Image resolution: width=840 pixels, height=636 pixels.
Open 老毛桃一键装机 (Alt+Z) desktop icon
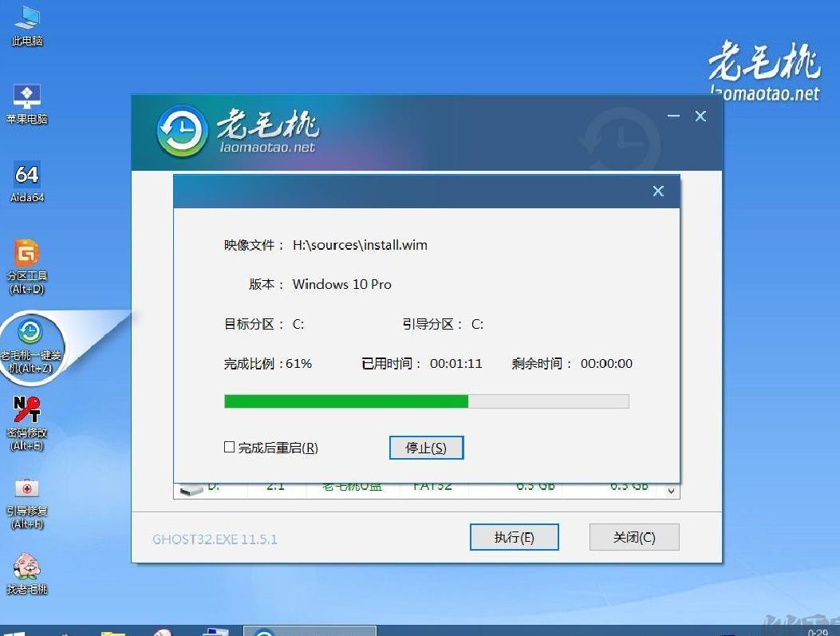click(30, 346)
